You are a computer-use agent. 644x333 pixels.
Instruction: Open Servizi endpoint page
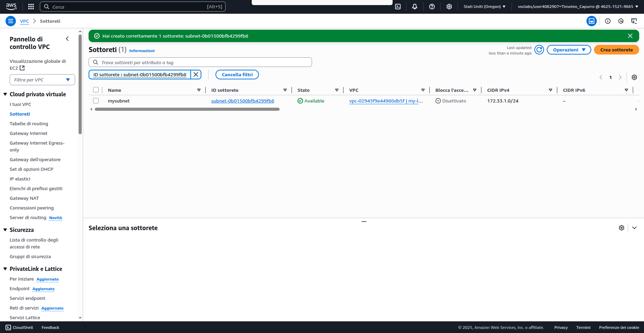coord(28,298)
